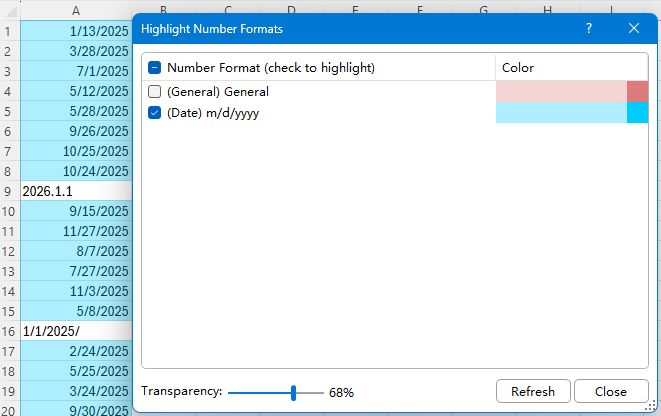The width and height of the screenshot is (661, 416).
Task: Open the dark red General color swatch
Action: tap(638, 92)
